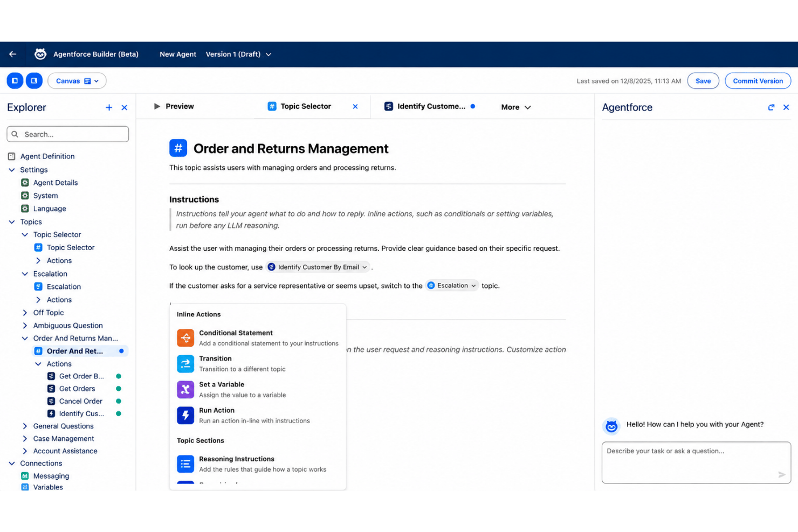The image size is (798, 532).
Task: Choose Run Action inline action
Action: point(258,416)
